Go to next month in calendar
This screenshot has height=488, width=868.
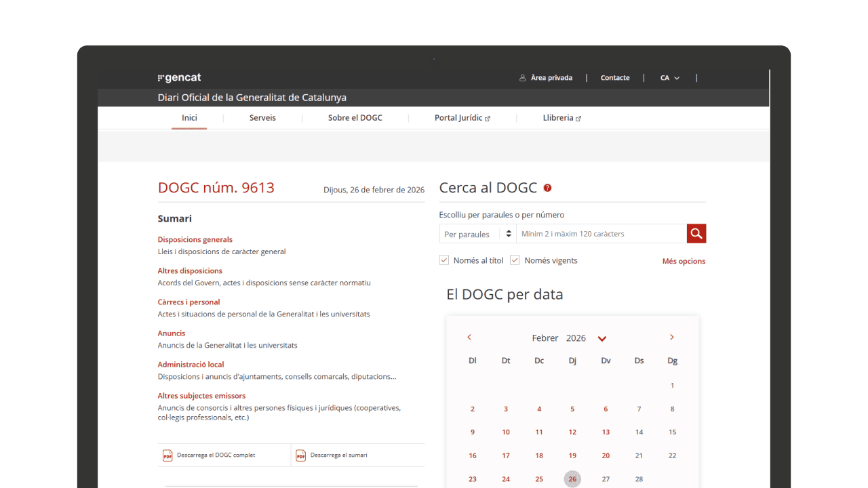pos(672,338)
